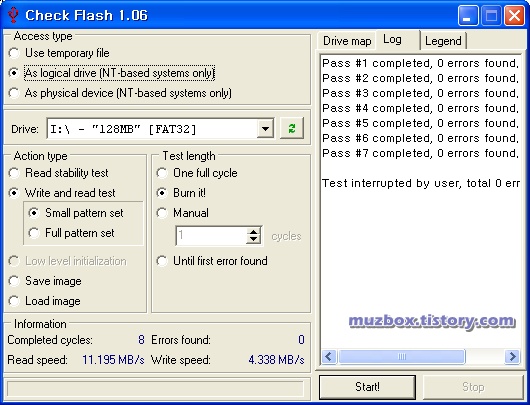Open the Legend tab
Screen dimensions: 530x405
[443, 41]
